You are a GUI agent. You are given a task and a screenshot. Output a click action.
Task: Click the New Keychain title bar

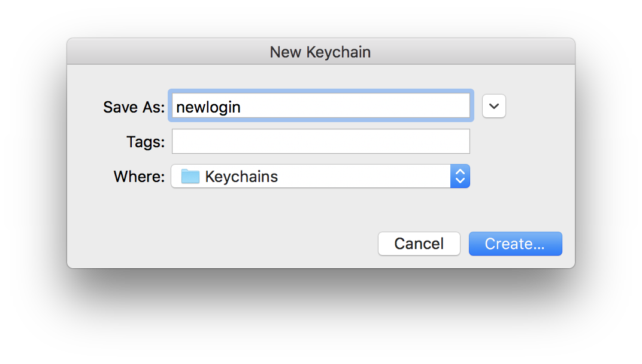click(x=320, y=52)
